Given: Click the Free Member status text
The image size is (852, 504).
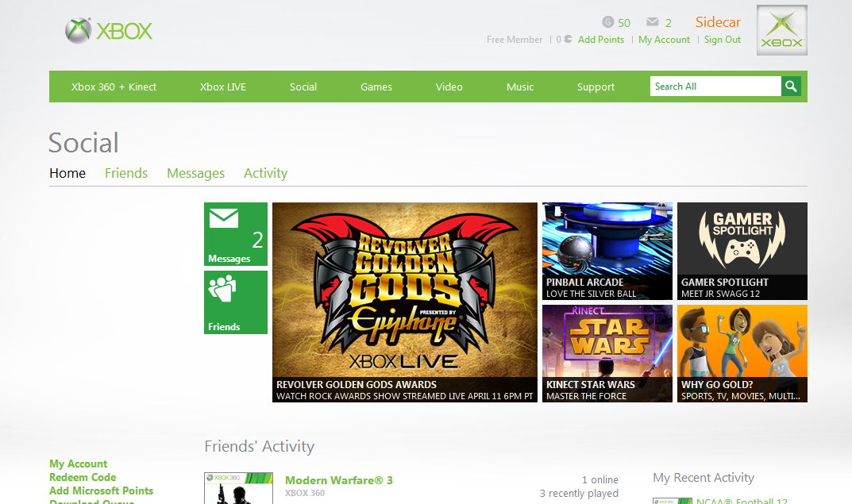Looking at the screenshot, I should [514, 40].
